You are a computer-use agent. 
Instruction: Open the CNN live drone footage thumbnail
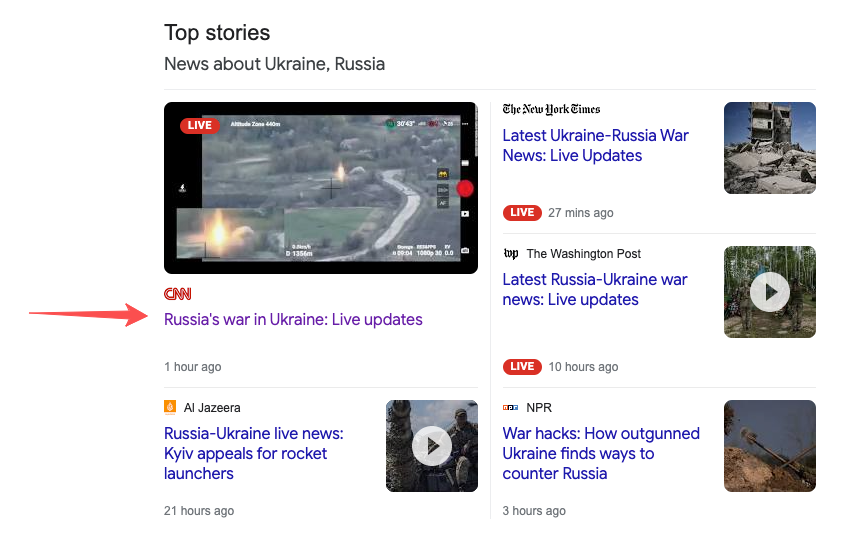[321, 188]
